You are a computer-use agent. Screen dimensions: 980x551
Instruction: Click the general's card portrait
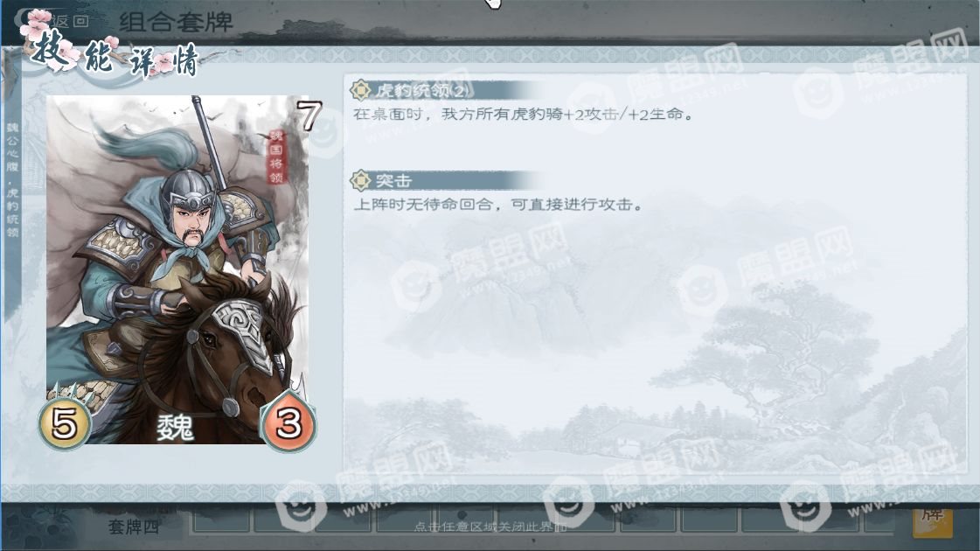click(x=177, y=269)
